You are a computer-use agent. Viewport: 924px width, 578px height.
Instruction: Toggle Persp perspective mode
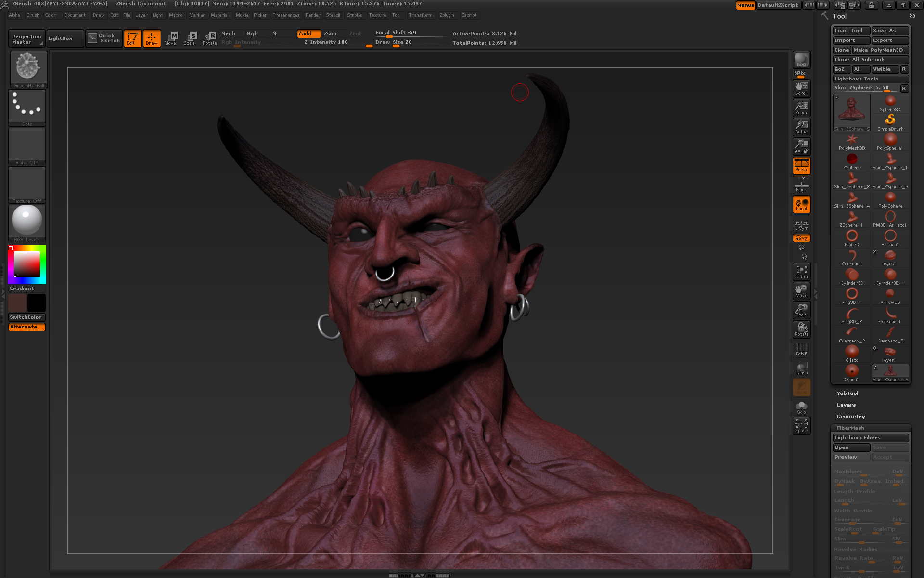tap(801, 165)
